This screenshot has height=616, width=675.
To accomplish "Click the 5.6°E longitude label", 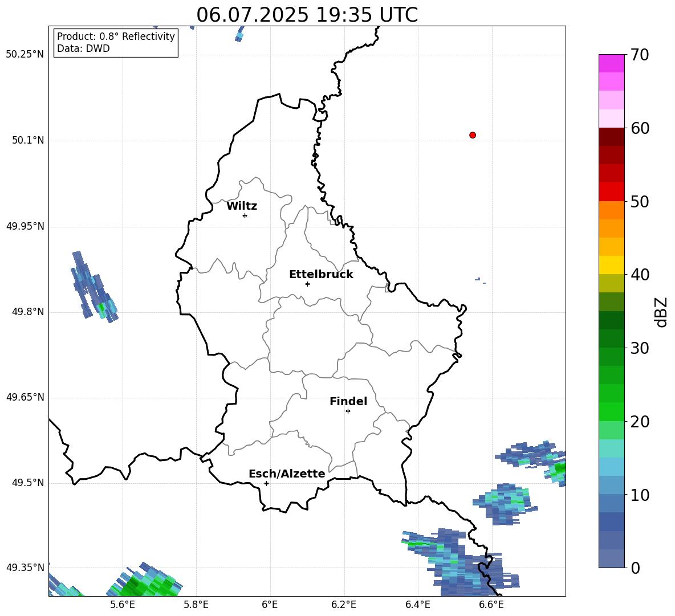I will 123,605.
